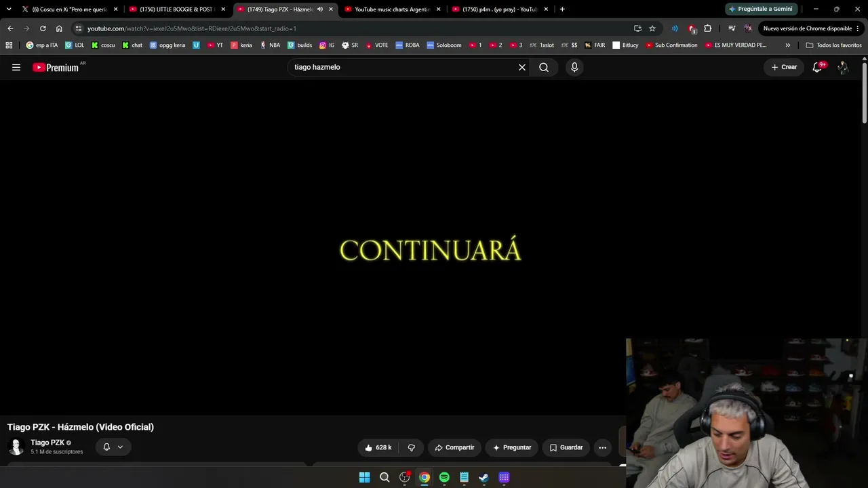
Task: Reload the current page
Action: click(43, 28)
